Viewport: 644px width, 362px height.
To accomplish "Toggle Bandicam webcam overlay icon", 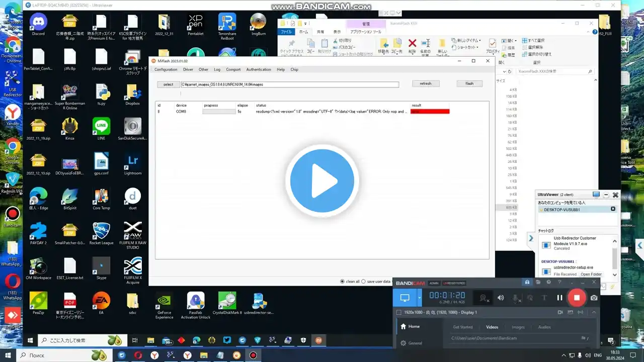I will [484, 298].
